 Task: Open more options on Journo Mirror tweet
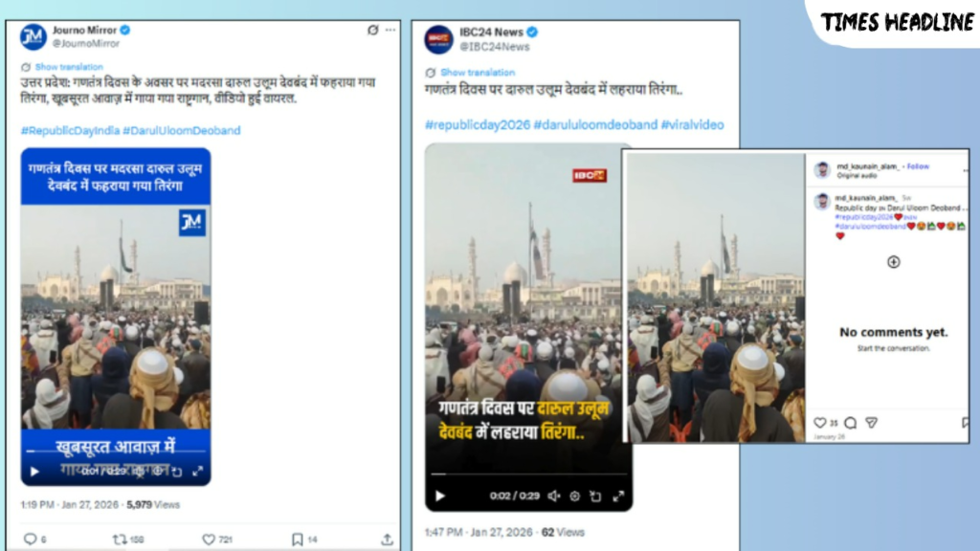(x=390, y=30)
